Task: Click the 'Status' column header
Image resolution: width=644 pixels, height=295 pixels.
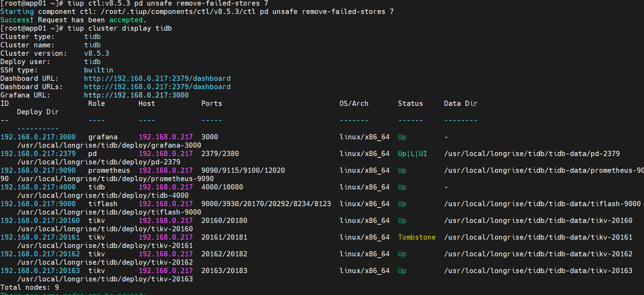Action: [x=410, y=103]
